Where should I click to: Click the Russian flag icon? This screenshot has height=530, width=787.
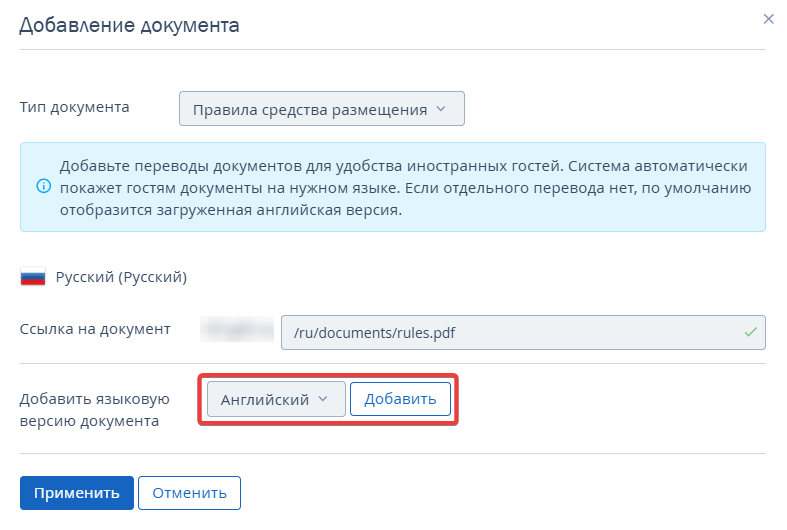coord(33,277)
